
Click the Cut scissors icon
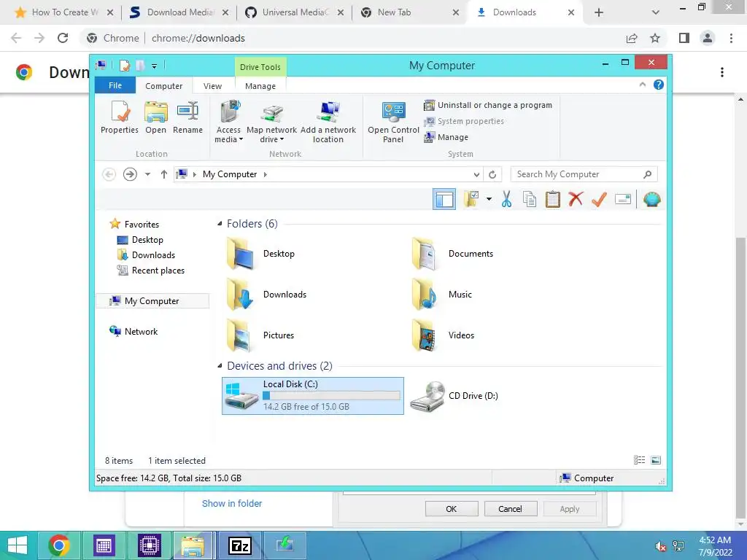tap(506, 199)
